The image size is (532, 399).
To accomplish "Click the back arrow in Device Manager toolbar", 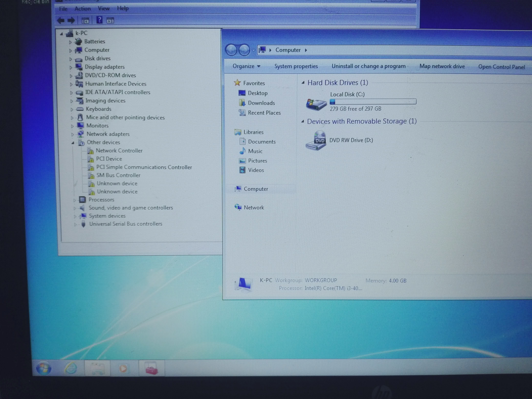I will point(61,20).
